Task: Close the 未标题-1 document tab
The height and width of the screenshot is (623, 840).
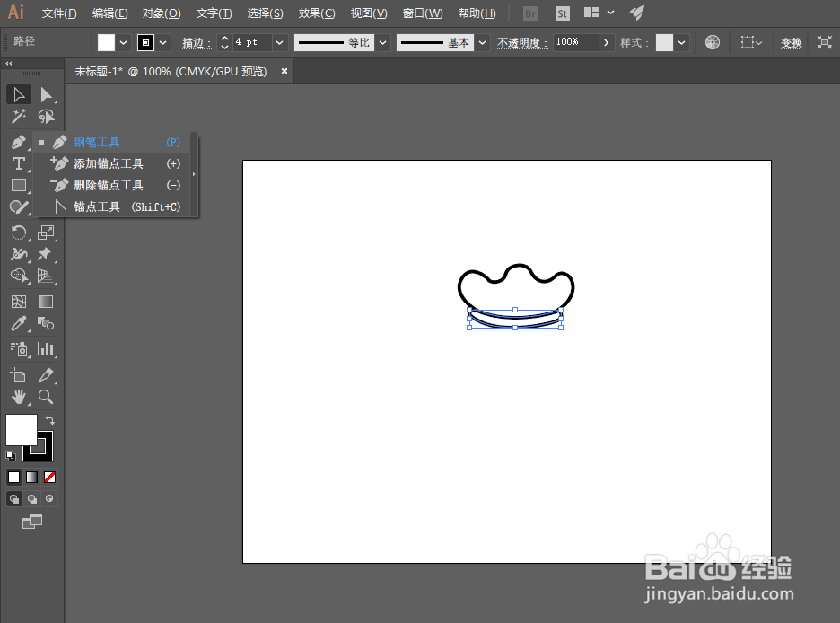Action: (x=284, y=71)
